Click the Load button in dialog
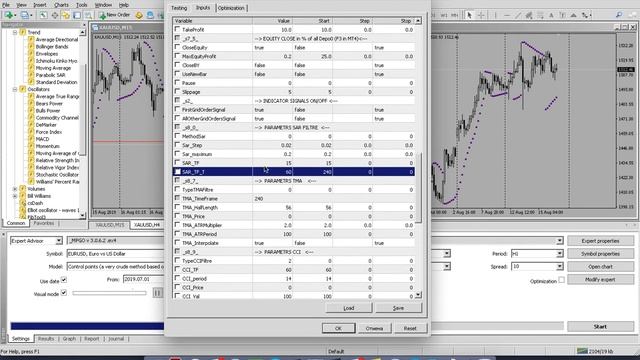 point(349,308)
